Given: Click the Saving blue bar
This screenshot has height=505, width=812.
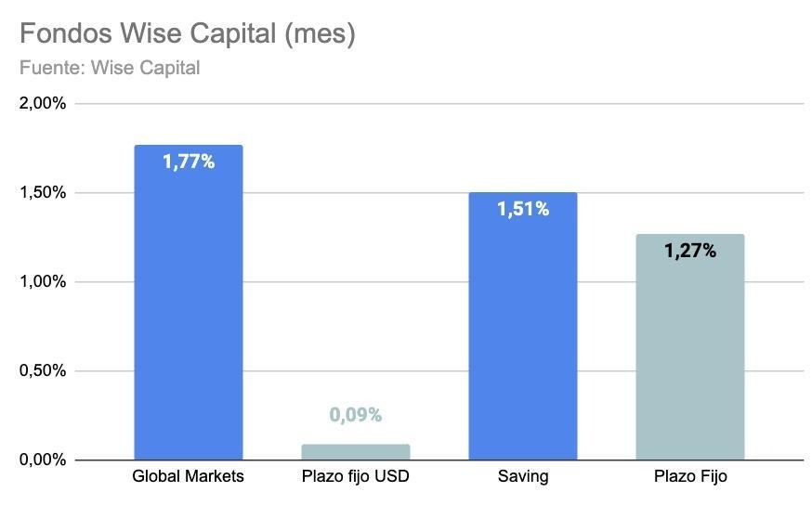Looking at the screenshot, I should [523, 326].
